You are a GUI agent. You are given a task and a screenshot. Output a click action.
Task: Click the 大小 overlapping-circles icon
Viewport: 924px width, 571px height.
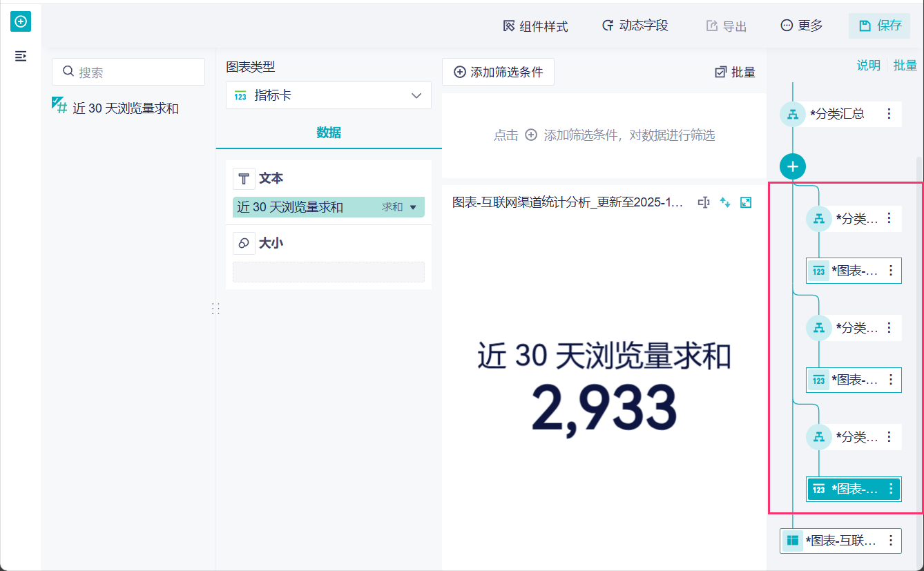[x=244, y=243]
